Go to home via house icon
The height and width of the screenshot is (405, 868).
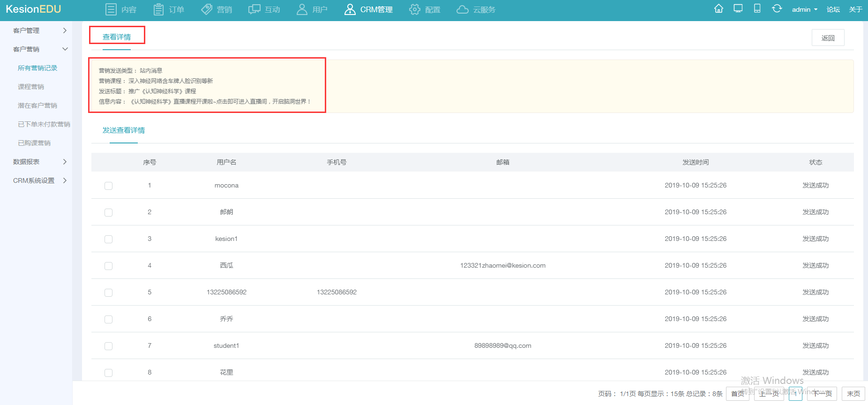[x=718, y=8]
